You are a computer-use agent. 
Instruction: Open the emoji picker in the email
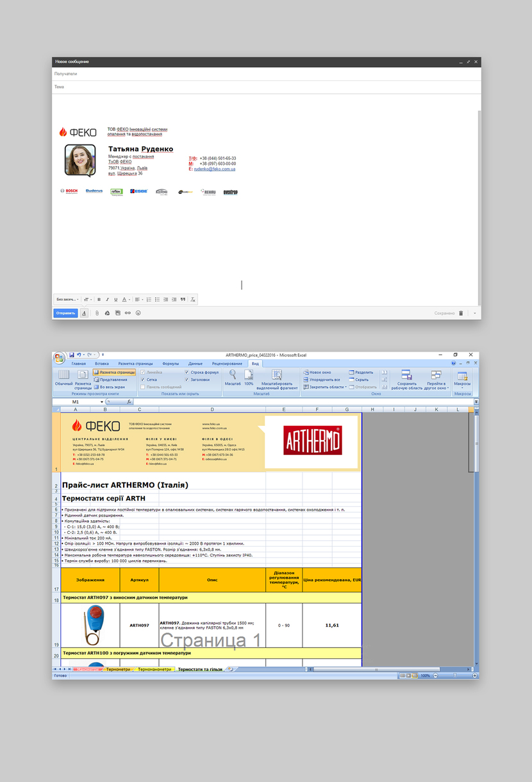pyautogui.click(x=138, y=313)
